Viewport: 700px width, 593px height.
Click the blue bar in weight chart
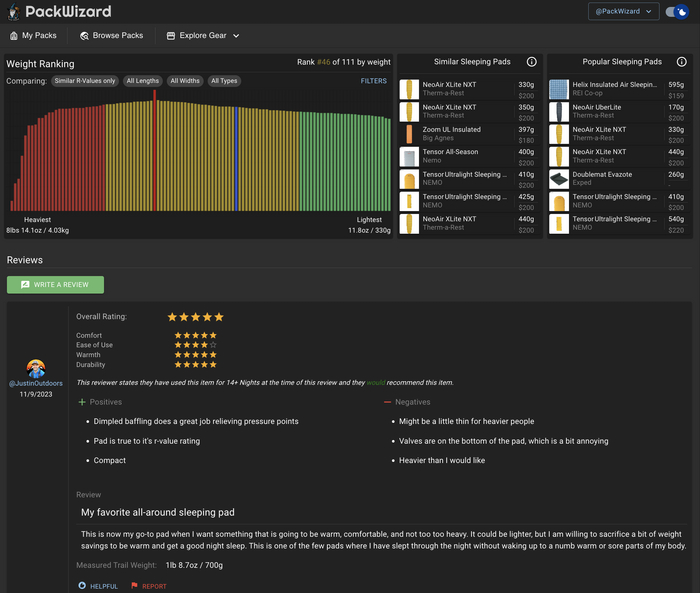coord(236,159)
